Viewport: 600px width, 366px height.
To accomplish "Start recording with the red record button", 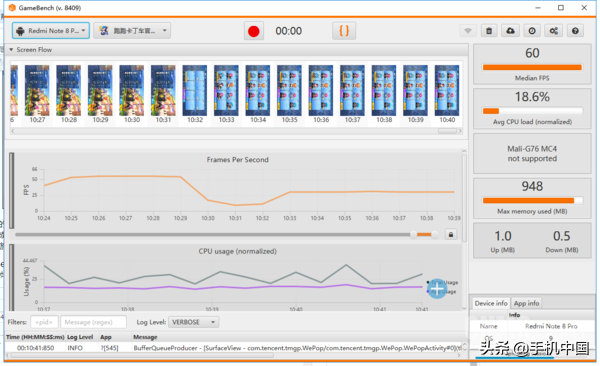I will pos(254,31).
